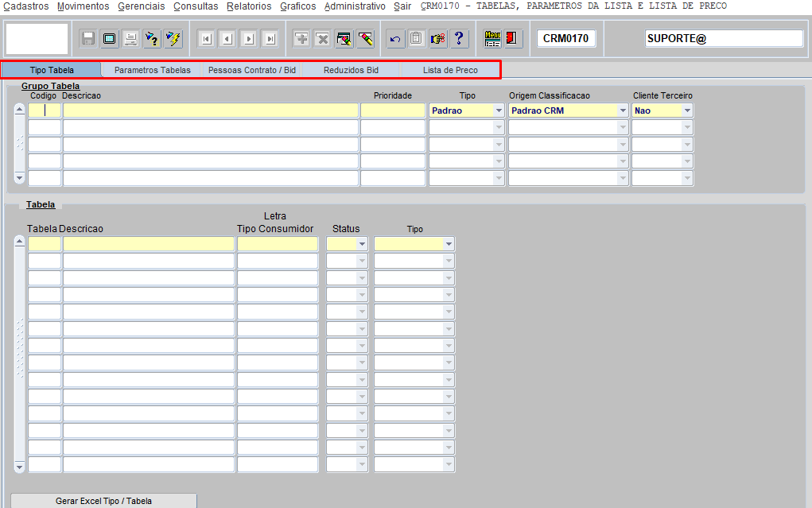This screenshot has height=508, width=812.
Task: Expand the Tipo dropdown showing Padrao
Action: tap(499, 111)
